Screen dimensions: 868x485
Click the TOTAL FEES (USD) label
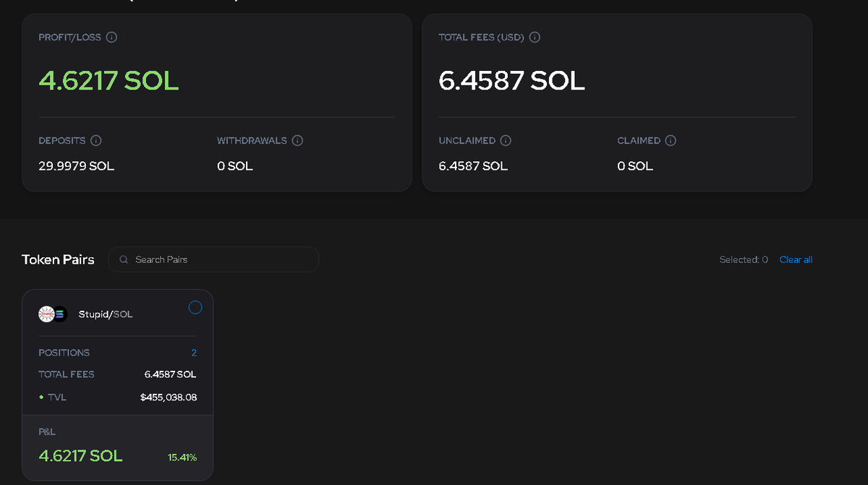(481, 37)
